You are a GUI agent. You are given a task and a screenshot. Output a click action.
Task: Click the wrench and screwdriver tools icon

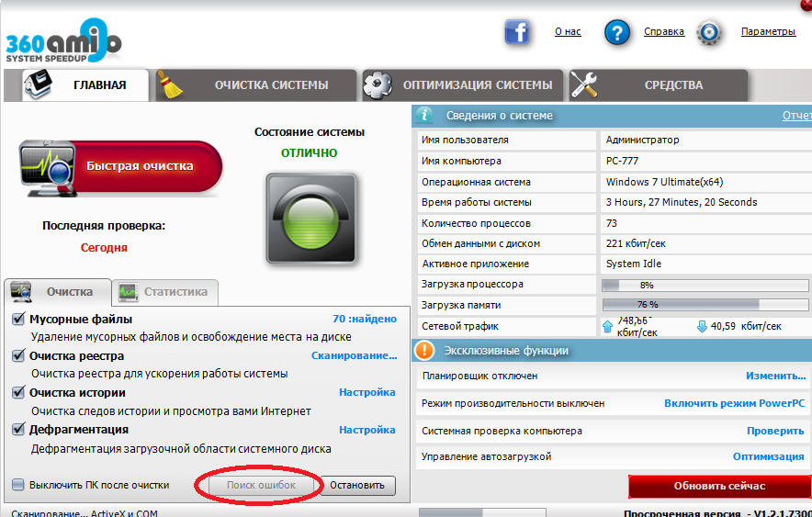[584, 84]
